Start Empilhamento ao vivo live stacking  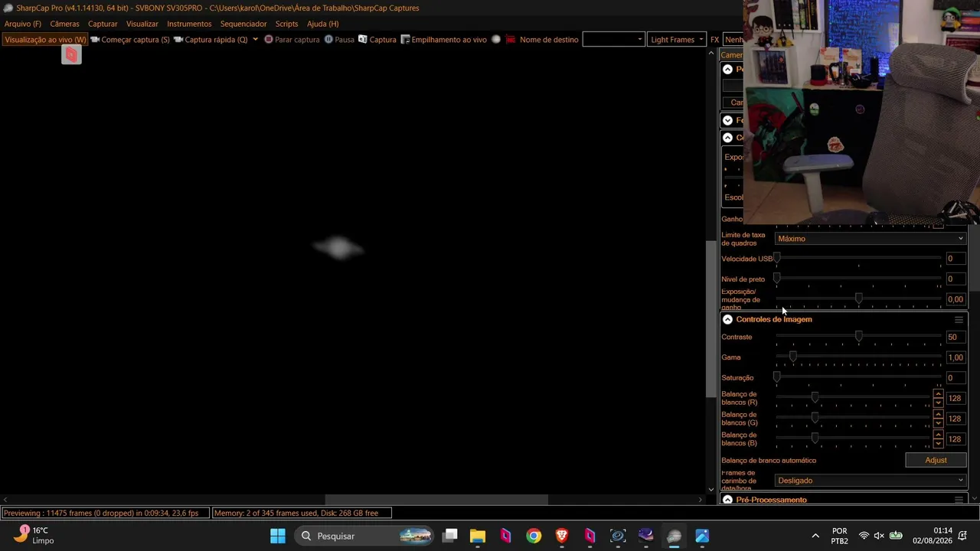(444, 39)
